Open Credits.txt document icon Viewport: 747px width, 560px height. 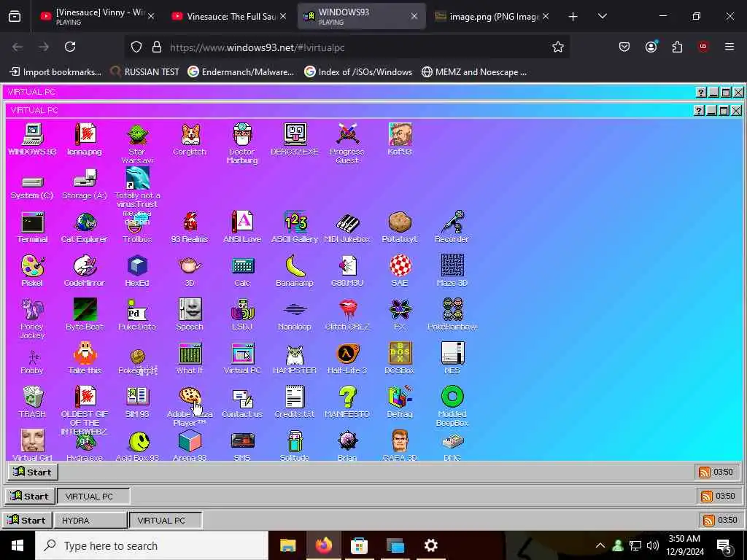click(x=295, y=402)
